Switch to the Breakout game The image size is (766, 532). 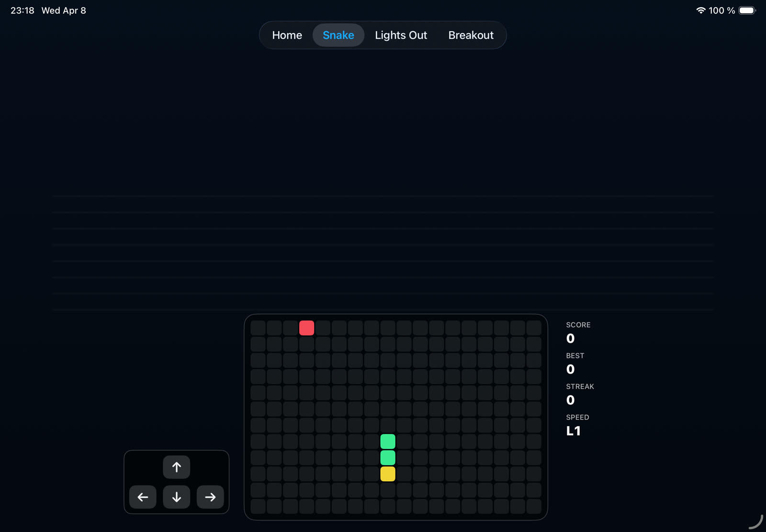pos(471,35)
